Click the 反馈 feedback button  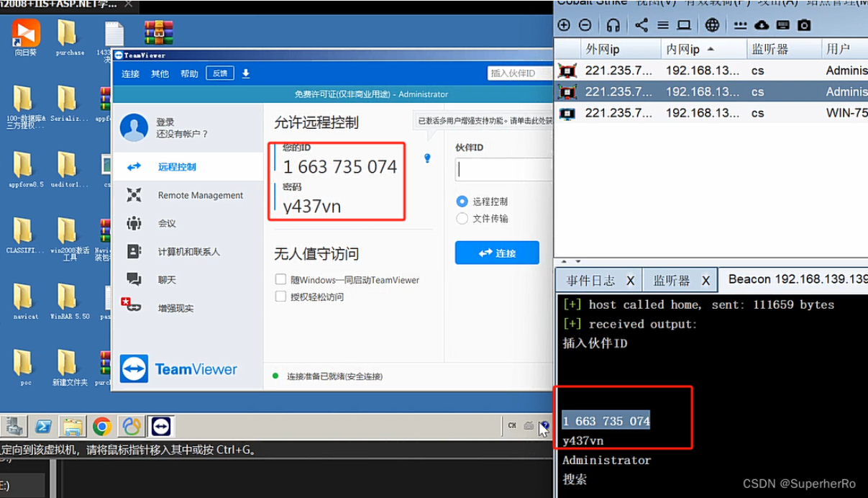[x=220, y=73]
